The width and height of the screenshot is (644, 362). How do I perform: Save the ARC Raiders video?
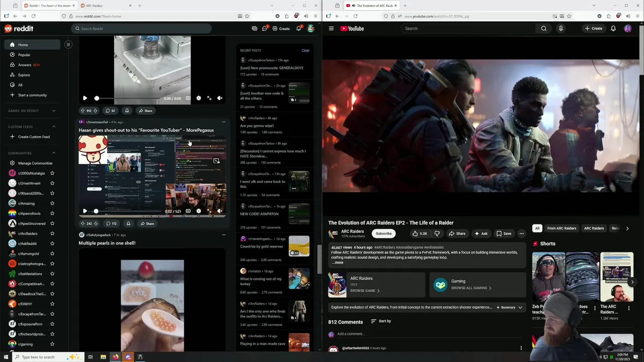point(504,233)
